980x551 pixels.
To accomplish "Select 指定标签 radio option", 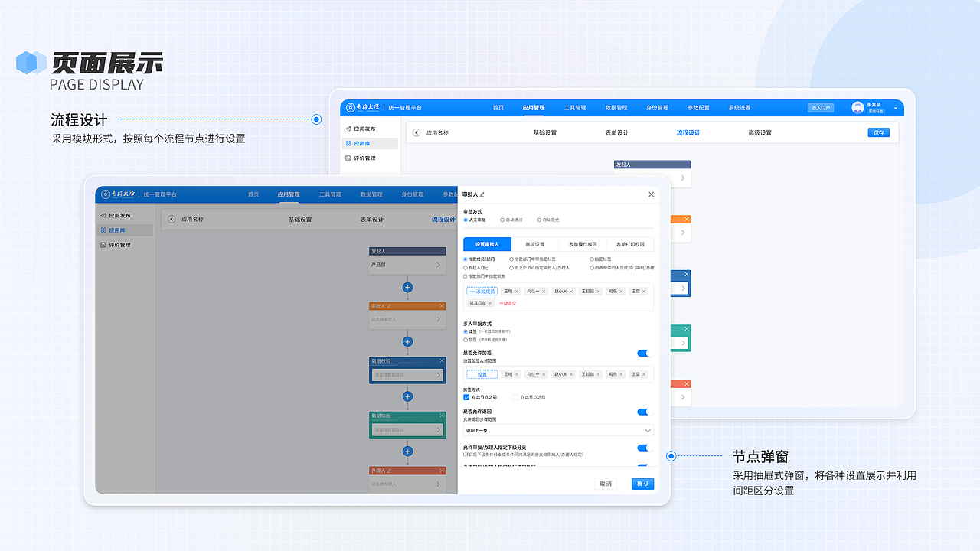I will 593,259.
